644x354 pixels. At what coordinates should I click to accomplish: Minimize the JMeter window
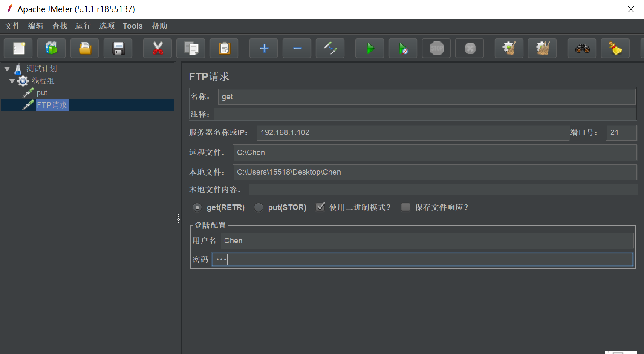[572, 9]
